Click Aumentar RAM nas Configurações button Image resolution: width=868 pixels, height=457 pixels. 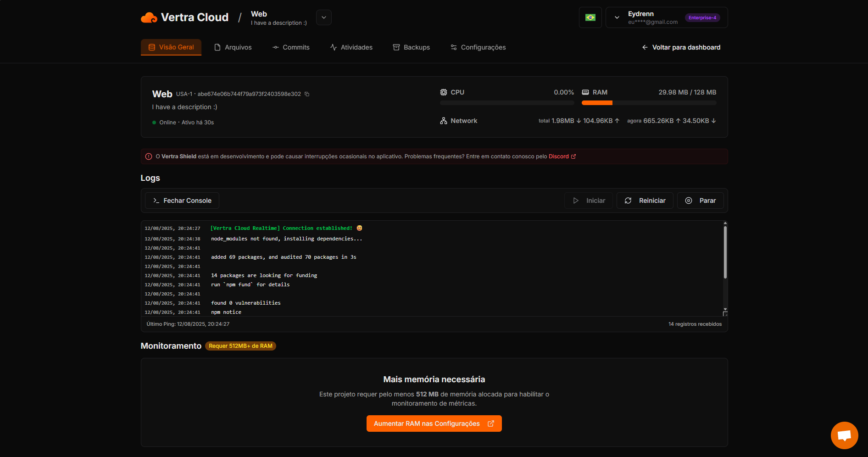434,424
